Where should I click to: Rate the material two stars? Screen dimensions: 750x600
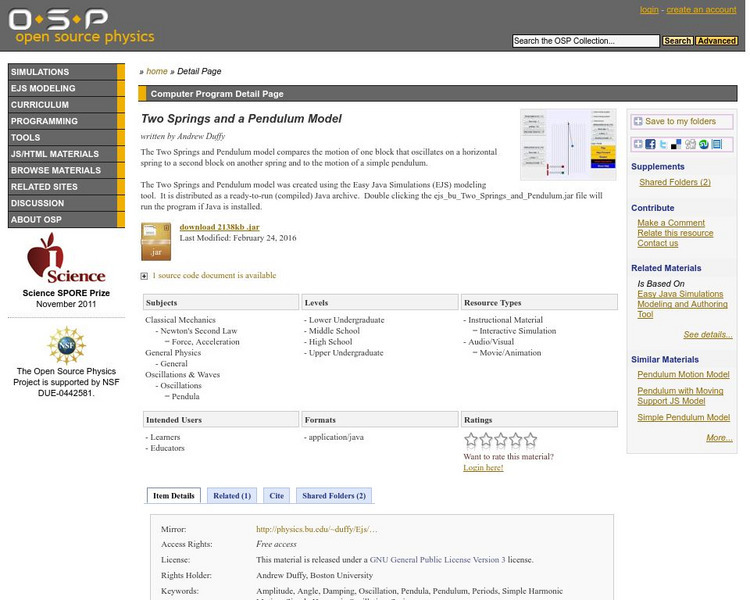485,439
